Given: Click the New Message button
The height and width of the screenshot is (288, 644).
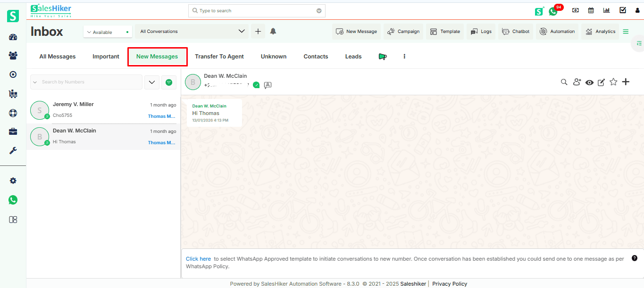Looking at the screenshot, I should coord(356,32).
